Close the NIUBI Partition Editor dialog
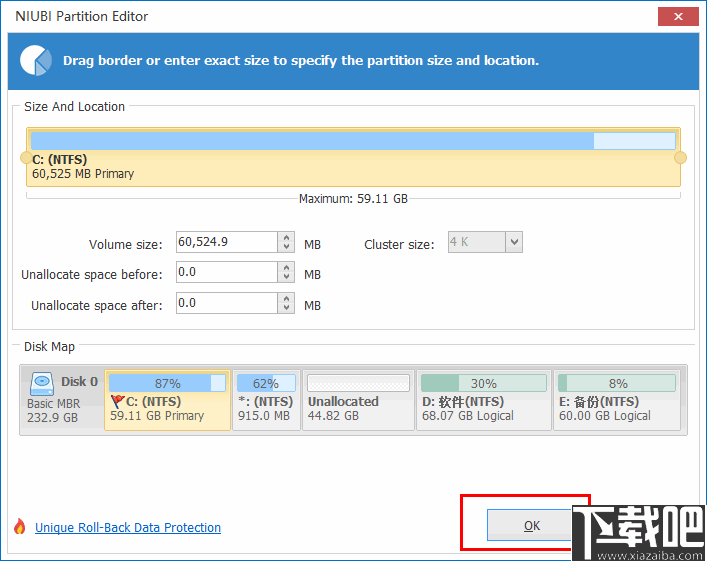The width and height of the screenshot is (707, 561). click(x=678, y=17)
